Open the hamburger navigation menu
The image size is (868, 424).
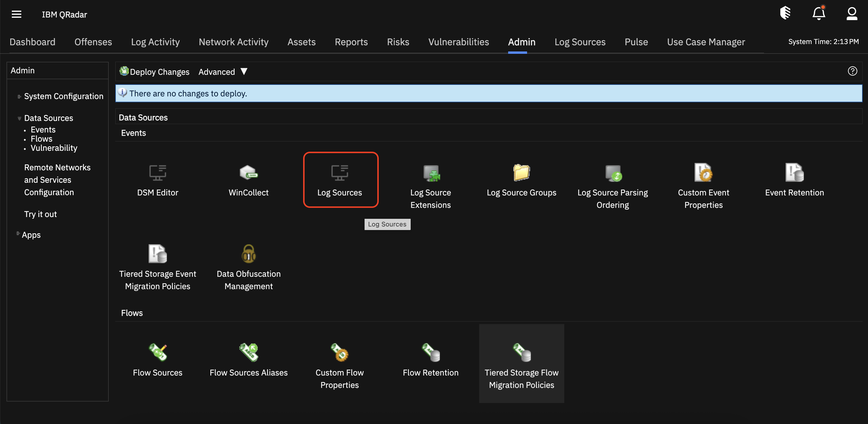click(x=17, y=14)
